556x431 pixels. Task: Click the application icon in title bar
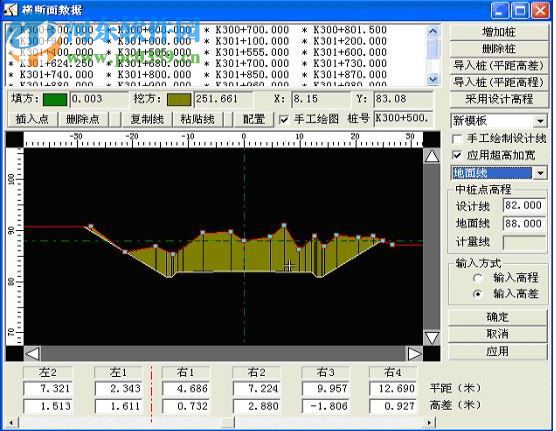tap(11, 10)
